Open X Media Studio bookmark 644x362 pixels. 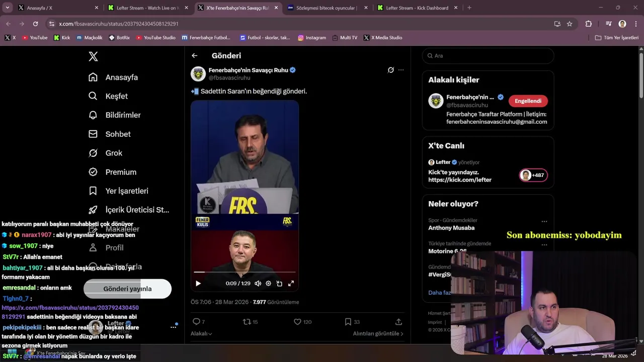click(x=382, y=38)
